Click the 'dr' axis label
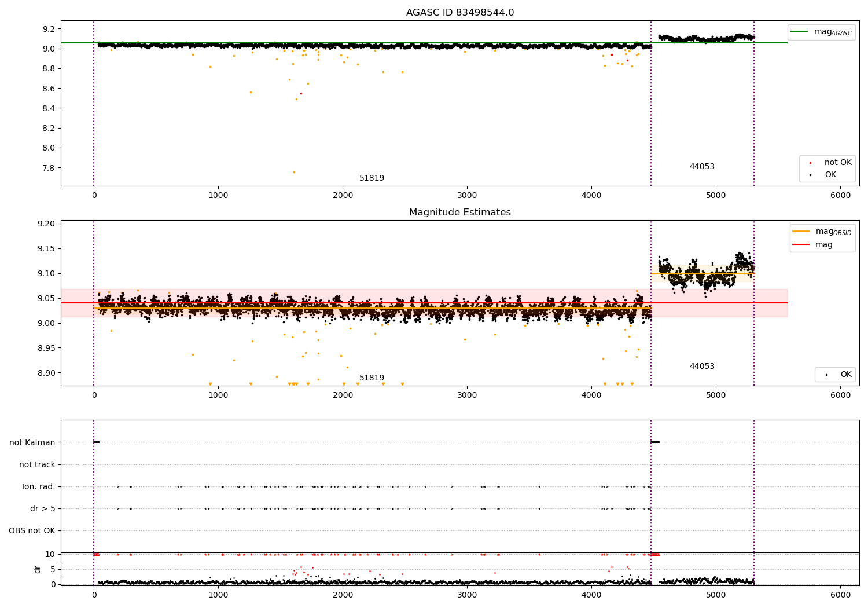Image resolution: width=868 pixels, height=608 pixels. tap(37, 569)
